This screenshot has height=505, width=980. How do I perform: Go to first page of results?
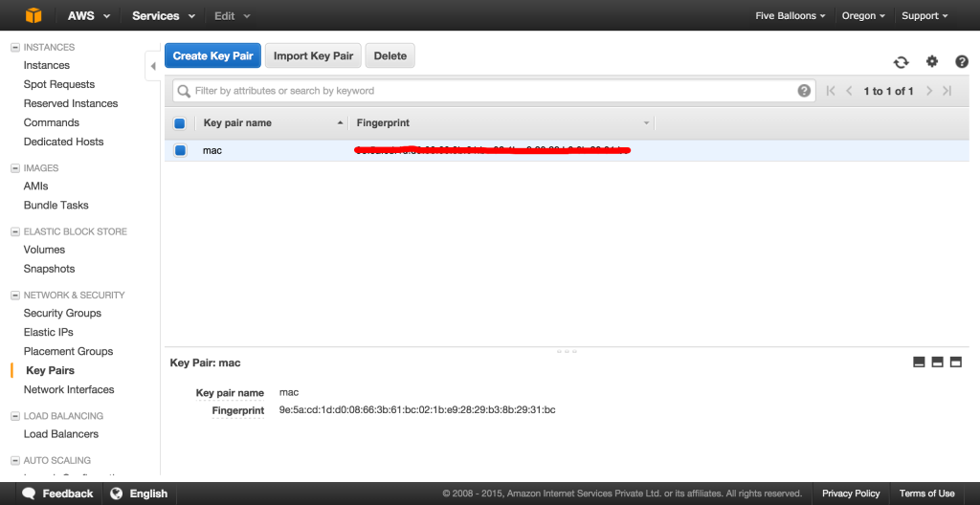coord(831,91)
